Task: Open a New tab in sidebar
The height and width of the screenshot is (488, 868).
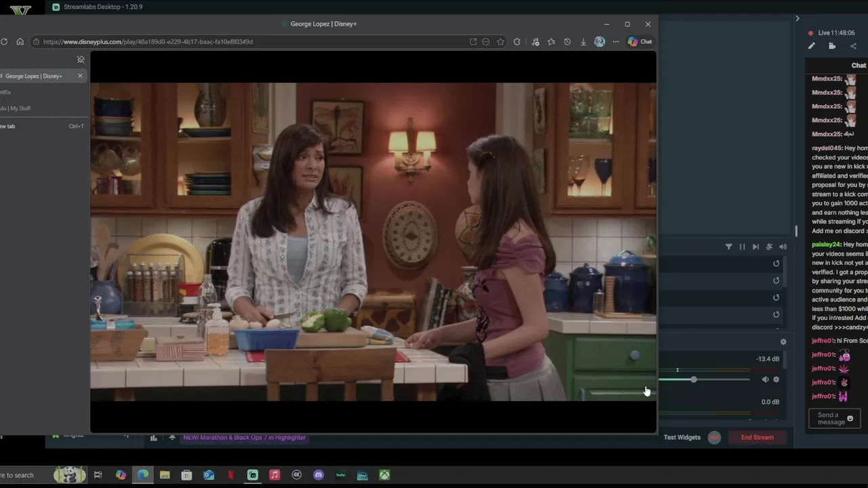Action: 41,126
